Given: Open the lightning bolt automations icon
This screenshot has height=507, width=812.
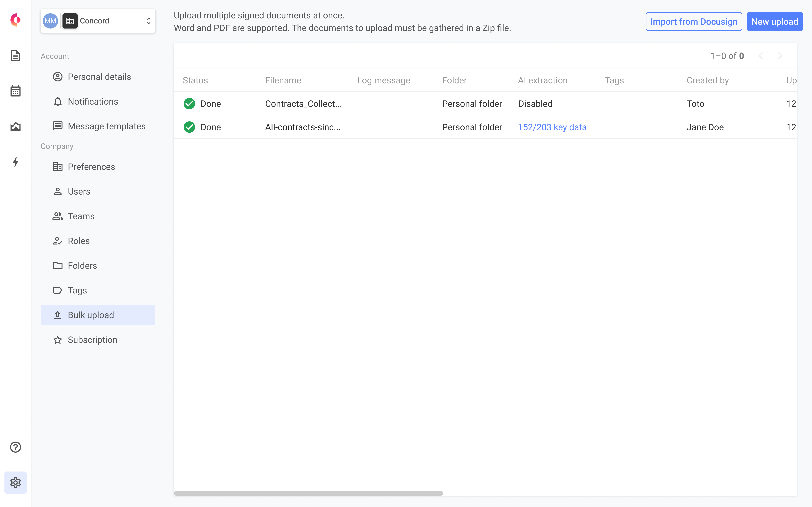Looking at the screenshot, I should pos(15,162).
